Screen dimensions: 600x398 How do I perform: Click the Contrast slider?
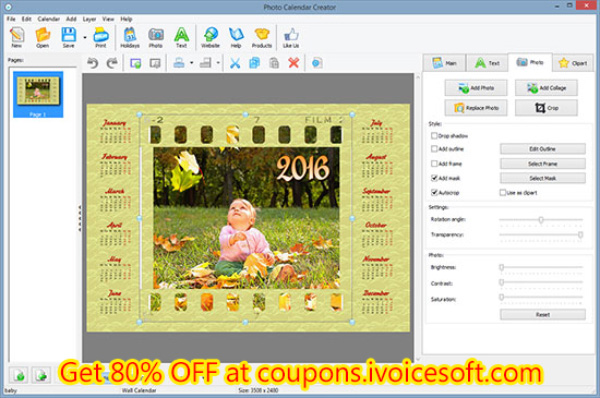point(541,283)
